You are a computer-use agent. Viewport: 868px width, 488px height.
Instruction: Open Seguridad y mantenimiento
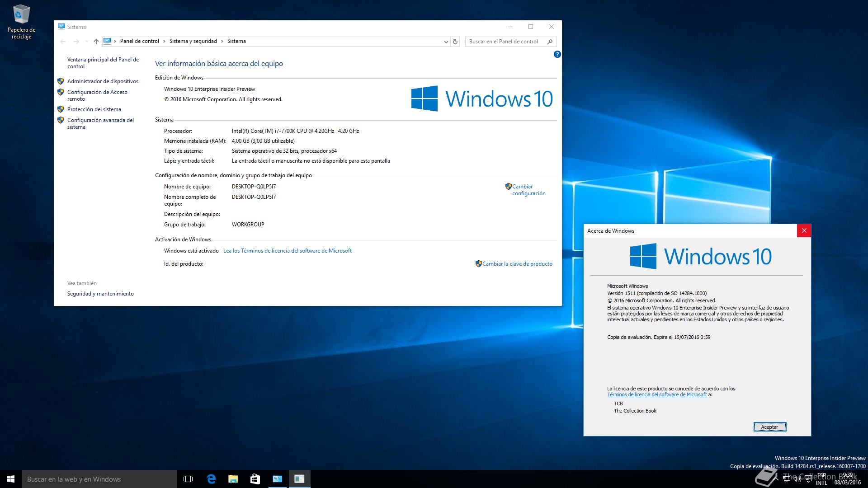pos(100,294)
